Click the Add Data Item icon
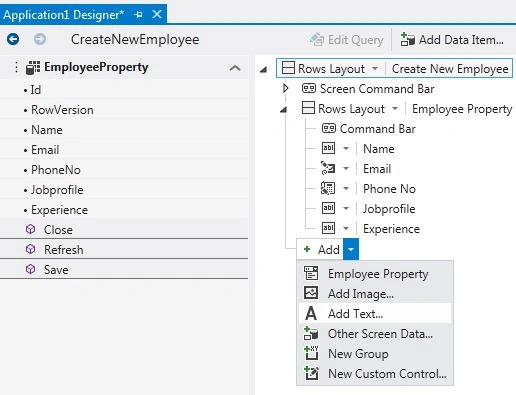This screenshot has height=395, width=516. pyautogui.click(x=408, y=39)
